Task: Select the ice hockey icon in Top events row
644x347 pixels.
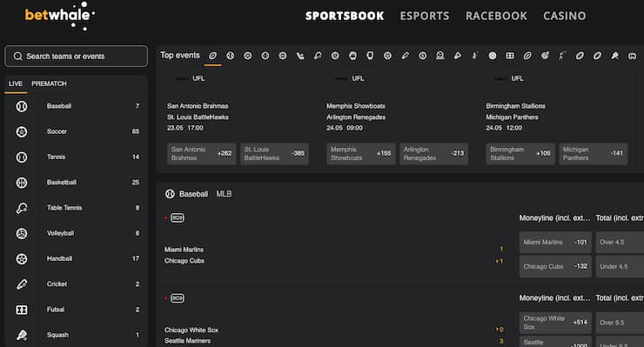Action: tap(300, 56)
